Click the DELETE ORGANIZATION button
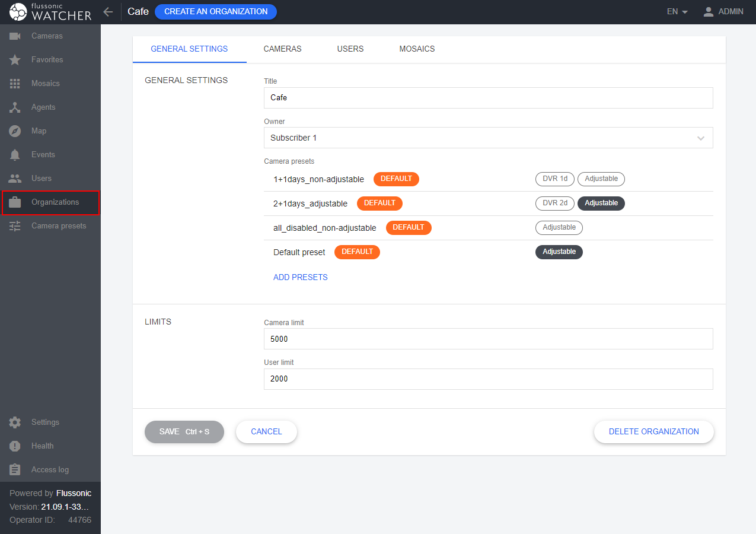Screen dimensions: 756x534 (x=653, y=432)
